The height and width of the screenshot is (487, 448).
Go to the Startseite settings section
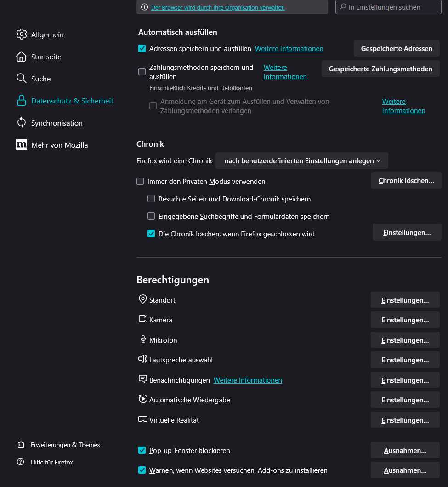[x=46, y=57]
